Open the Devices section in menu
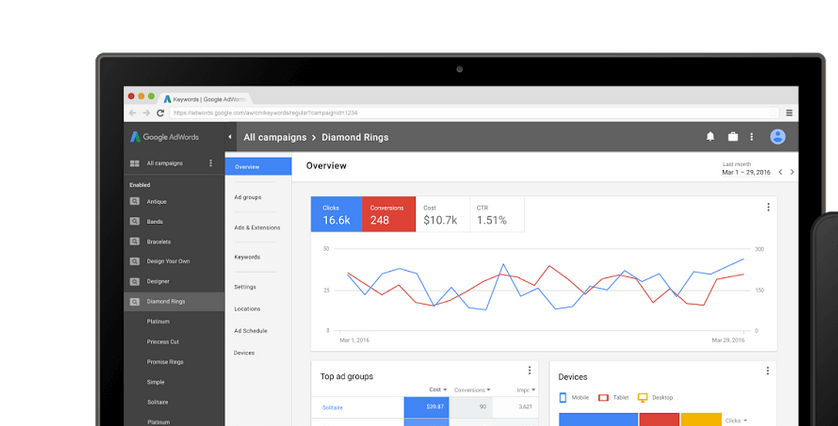The image size is (838, 426). (244, 353)
